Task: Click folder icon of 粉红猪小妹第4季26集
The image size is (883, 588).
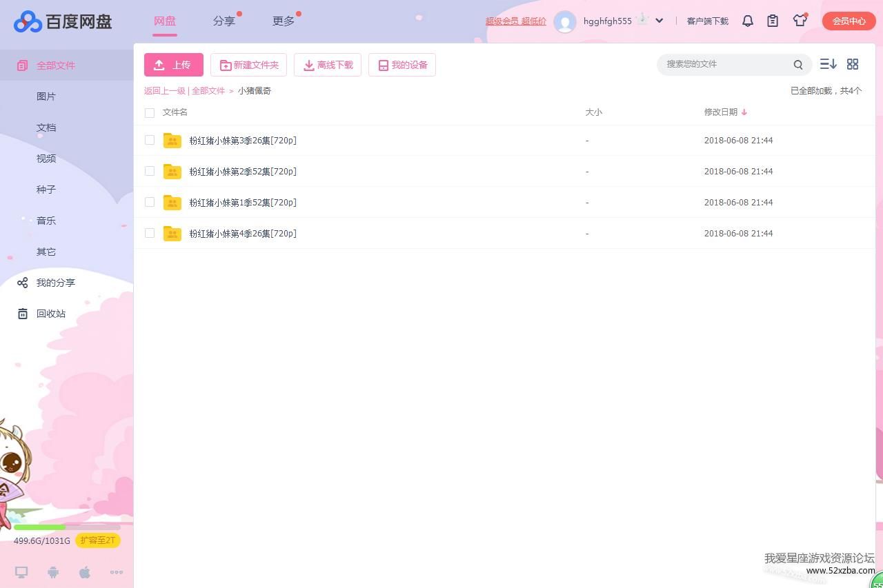Action: tap(172, 234)
